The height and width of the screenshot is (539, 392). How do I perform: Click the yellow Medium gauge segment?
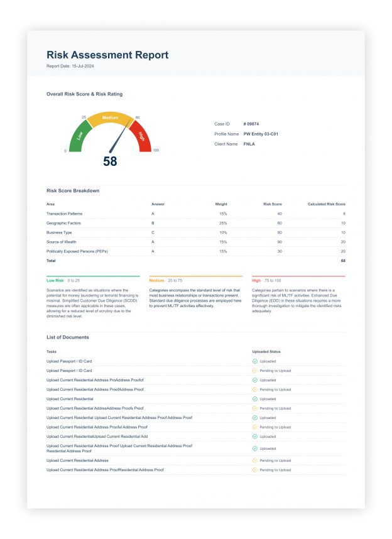110,118
